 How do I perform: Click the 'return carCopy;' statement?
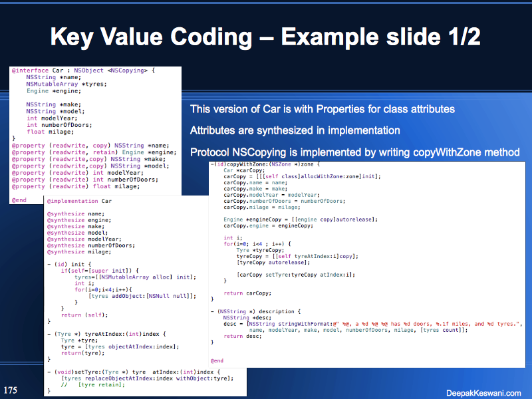click(x=242, y=292)
